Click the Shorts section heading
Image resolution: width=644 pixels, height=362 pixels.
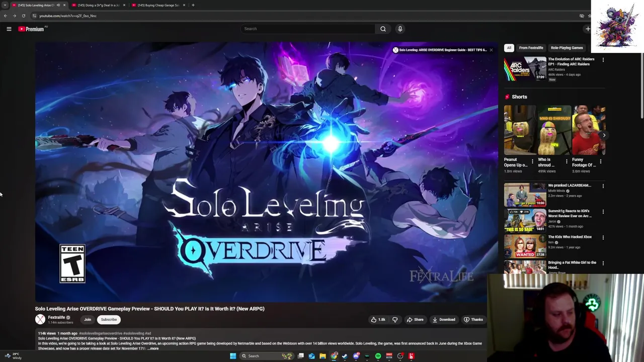click(x=519, y=97)
